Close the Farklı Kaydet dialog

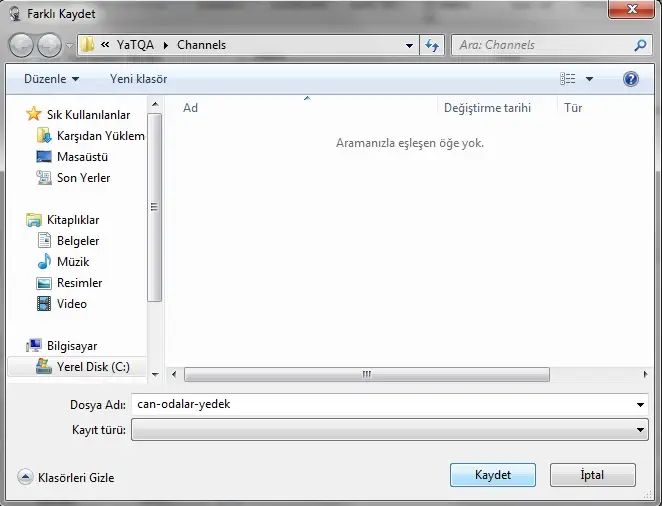click(x=632, y=9)
